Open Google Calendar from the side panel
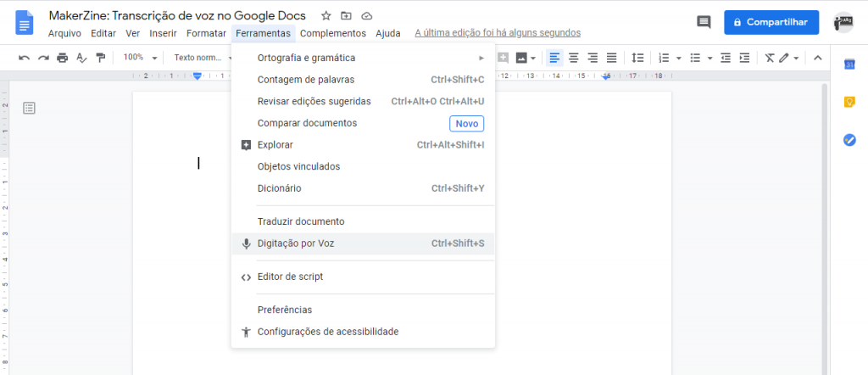This screenshot has height=375, width=868. tap(849, 64)
